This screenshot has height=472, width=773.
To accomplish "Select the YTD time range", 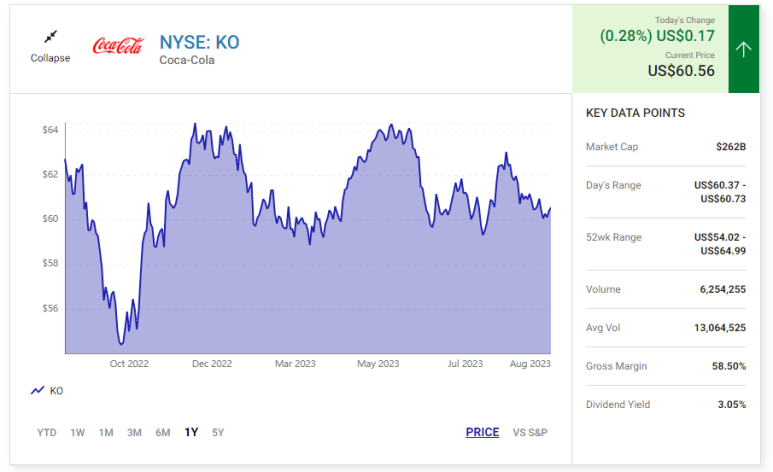I will [x=47, y=433].
